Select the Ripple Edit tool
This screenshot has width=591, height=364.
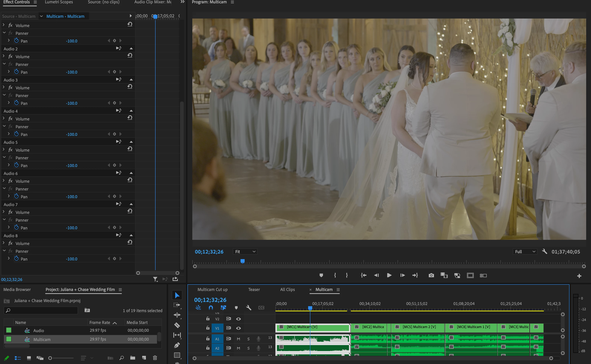coord(177,315)
